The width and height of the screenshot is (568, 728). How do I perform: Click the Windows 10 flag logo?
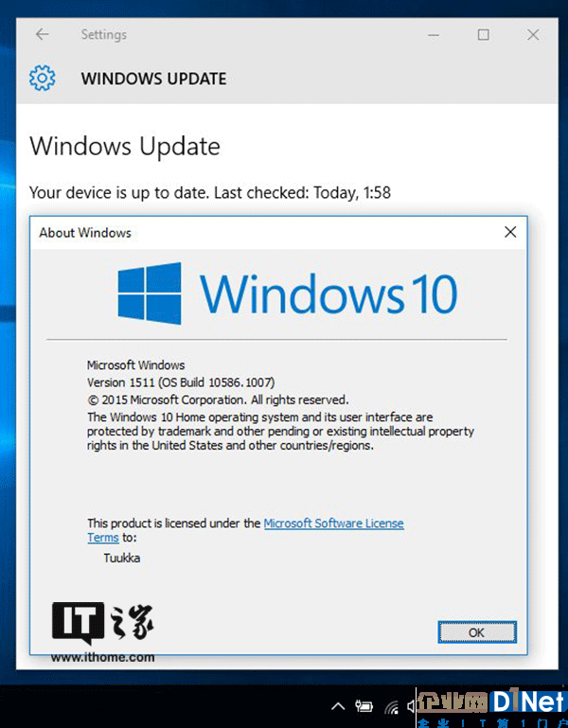149,293
